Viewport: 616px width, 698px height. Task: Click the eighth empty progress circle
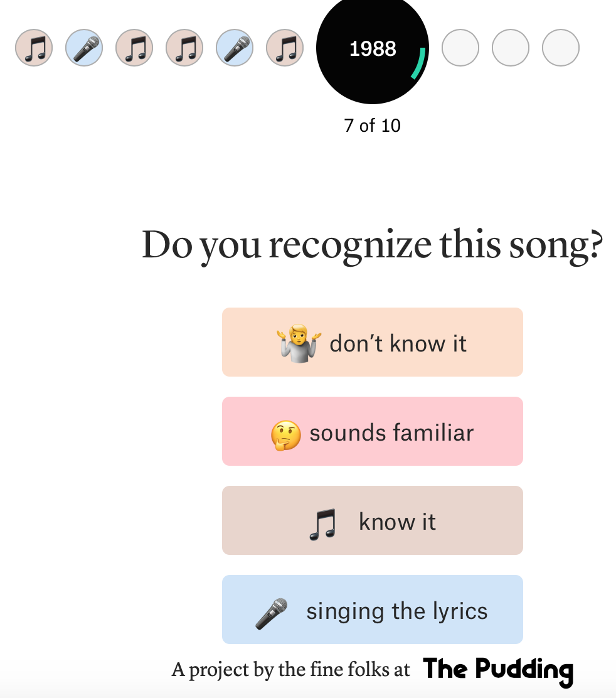point(460,48)
